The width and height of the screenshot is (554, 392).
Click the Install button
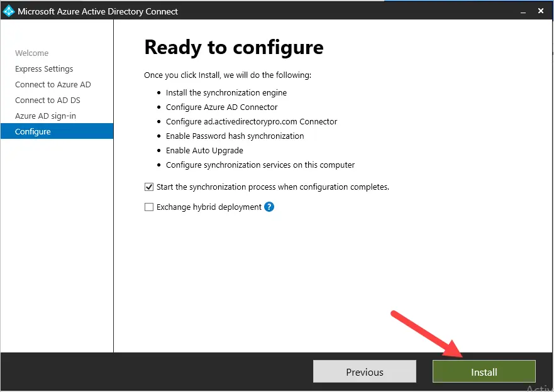tap(484, 371)
